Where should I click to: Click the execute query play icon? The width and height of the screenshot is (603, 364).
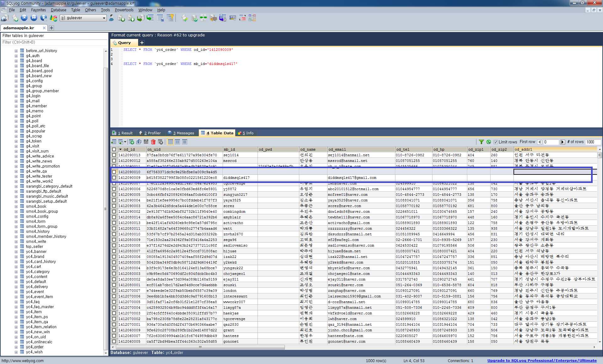point(24,18)
